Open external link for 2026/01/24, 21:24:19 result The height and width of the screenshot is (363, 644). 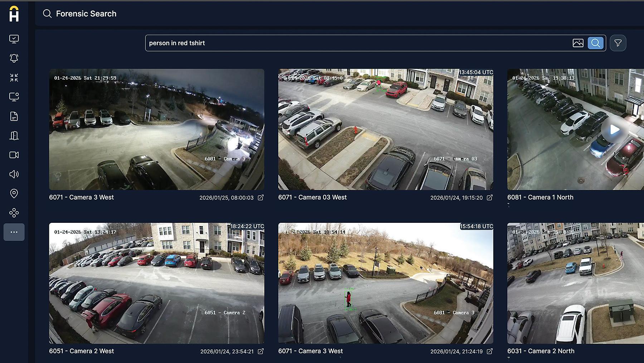pos(490,352)
